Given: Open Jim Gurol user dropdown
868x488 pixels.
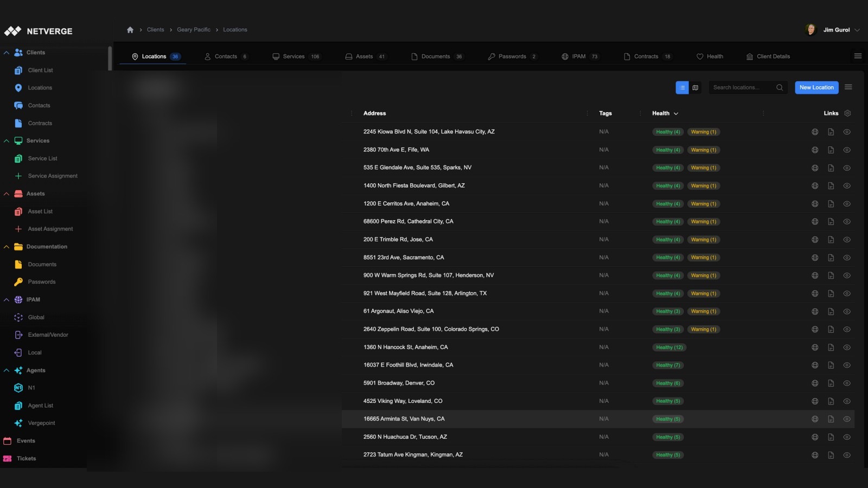Looking at the screenshot, I should click(857, 30).
